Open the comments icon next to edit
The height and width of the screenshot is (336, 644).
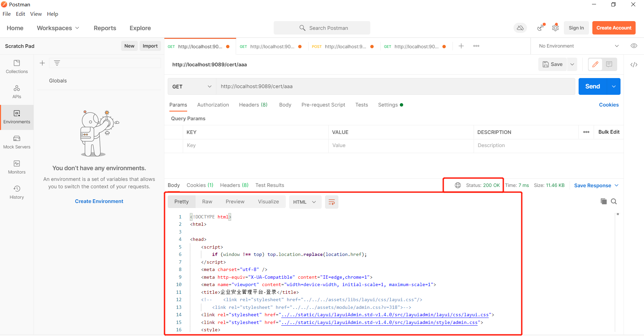(x=609, y=64)
